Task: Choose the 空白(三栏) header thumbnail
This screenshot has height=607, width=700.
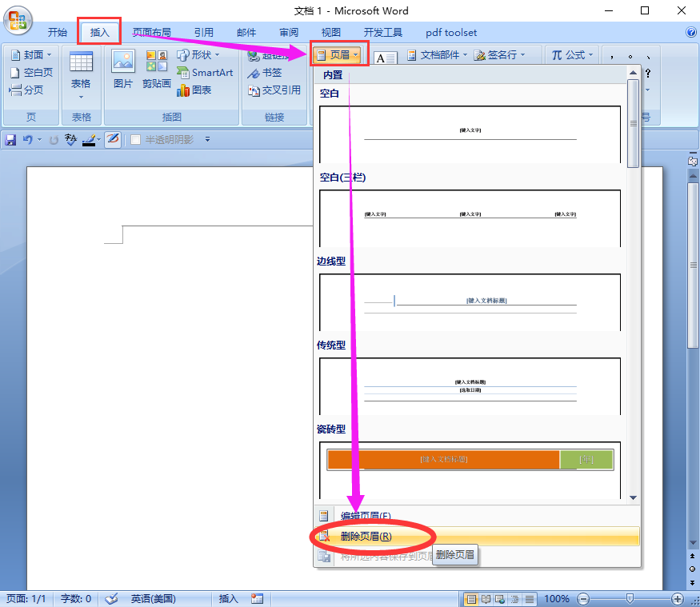Action: pos(470,218)
